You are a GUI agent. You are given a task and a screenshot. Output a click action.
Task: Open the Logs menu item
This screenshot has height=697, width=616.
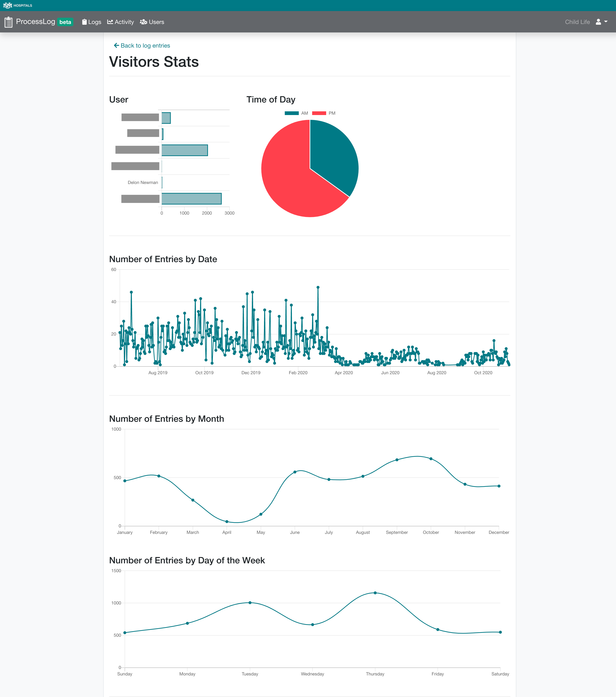point(91,22)
